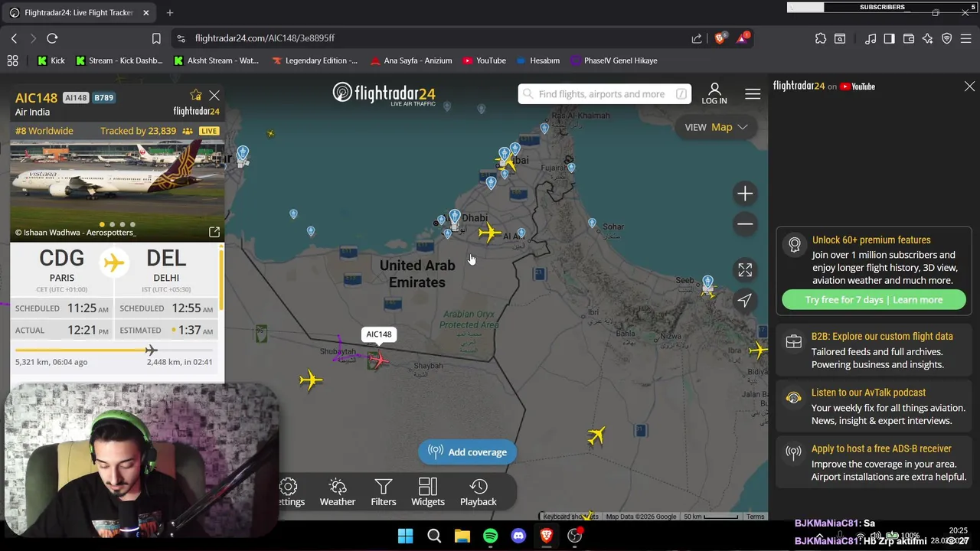
Task: Reload the browser page
Action: pos(52,38)
